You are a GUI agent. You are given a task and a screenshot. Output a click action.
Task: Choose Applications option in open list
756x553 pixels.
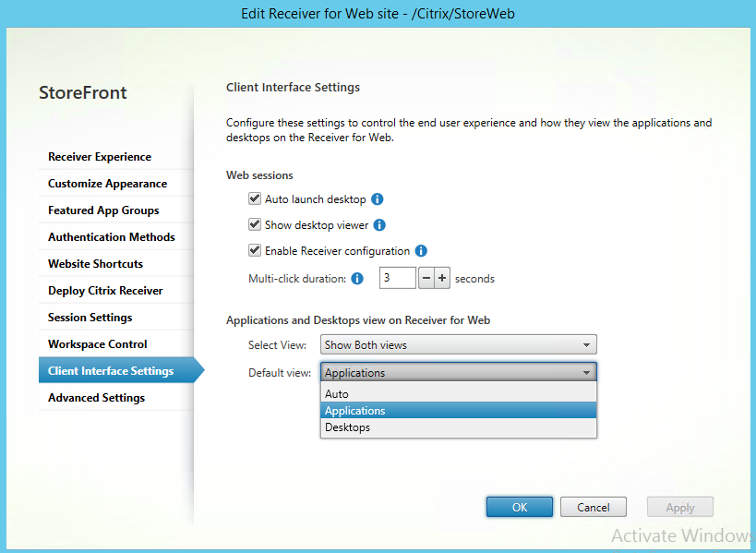(459, 410)
